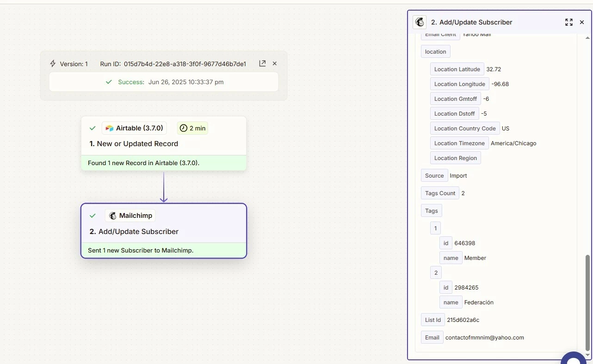593x364 pixels.
Task: Click the name label for Member
Action: (x=451, y=258)
